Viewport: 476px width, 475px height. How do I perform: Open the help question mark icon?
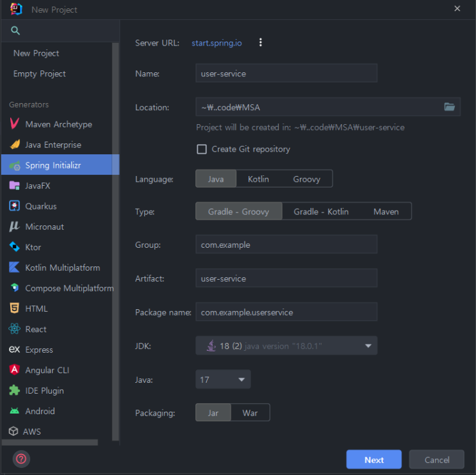pos(21,458)
